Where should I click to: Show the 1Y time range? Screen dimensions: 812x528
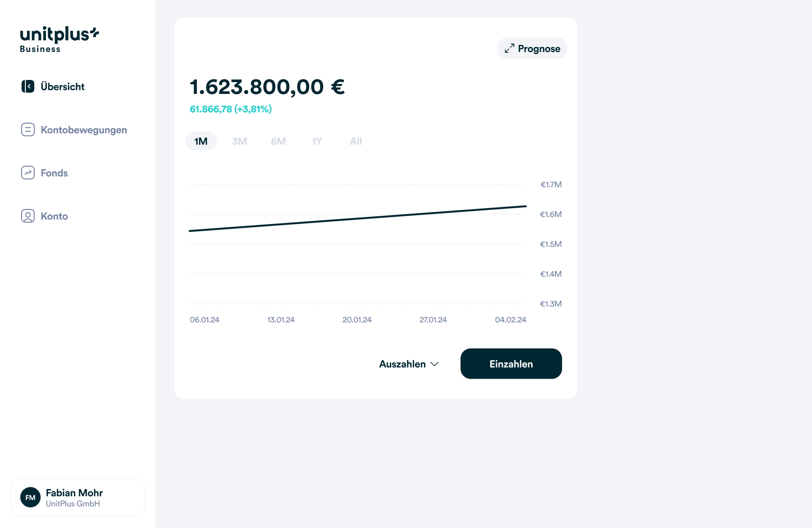coord(317,141)
